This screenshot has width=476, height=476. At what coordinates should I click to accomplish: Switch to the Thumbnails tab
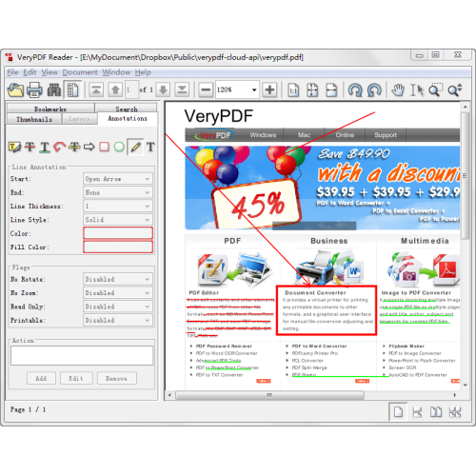click(x=34, y=119)
